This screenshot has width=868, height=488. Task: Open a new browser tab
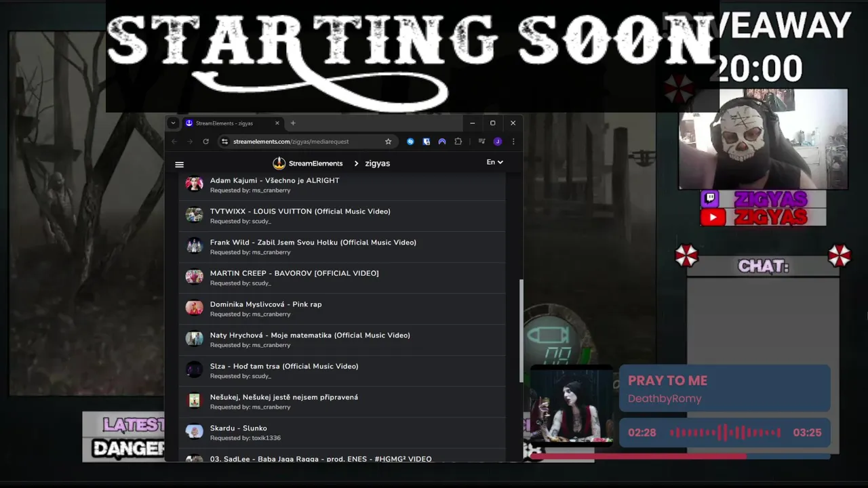(x=293, y=123)
